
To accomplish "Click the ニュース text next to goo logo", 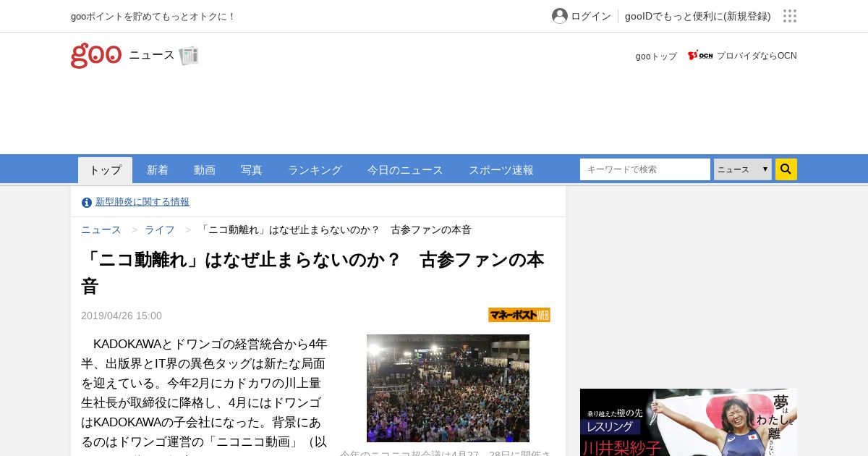I will 152,55.
